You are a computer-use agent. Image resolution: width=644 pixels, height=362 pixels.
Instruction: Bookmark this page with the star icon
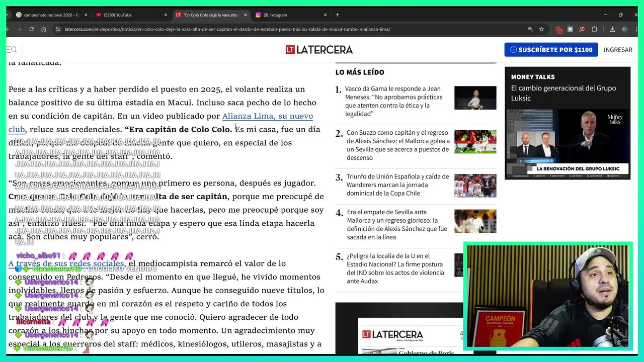(x=541, y=29)
